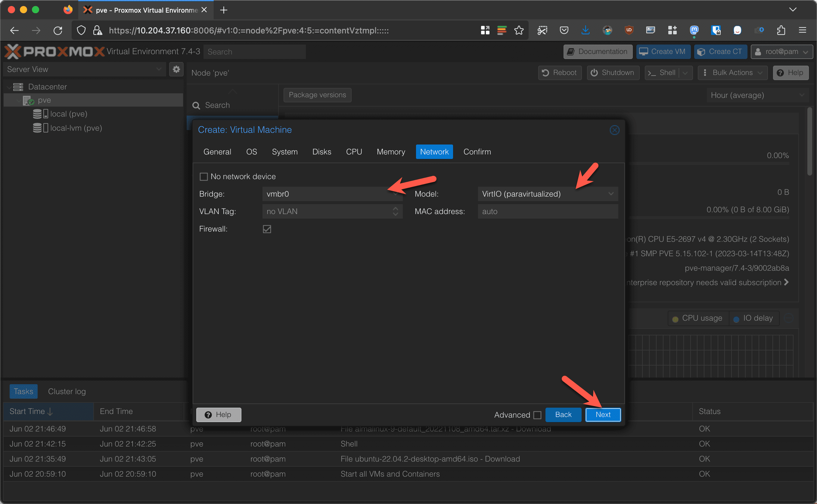Click the top Proxmox search field
817x504 pixels.
click(x=255, y=52)
